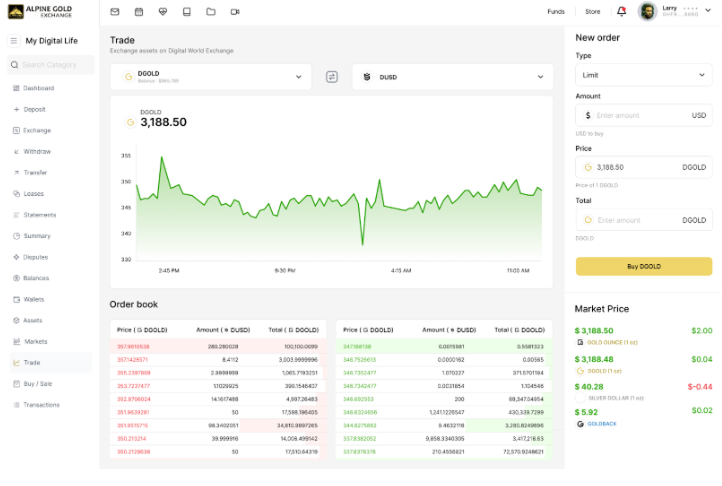Click the $ 40.28 silver dollar price
The height and width of the screenshot is (486, 722).
pos(589,386)
